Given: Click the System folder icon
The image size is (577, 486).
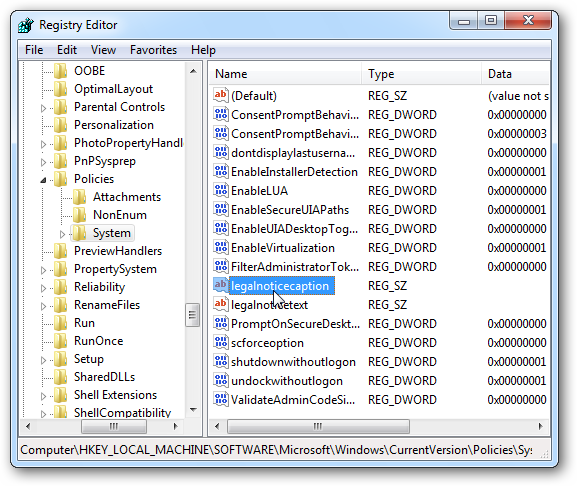Looking at the screenshot, I should pyautogui.click(x=79, y=233).
